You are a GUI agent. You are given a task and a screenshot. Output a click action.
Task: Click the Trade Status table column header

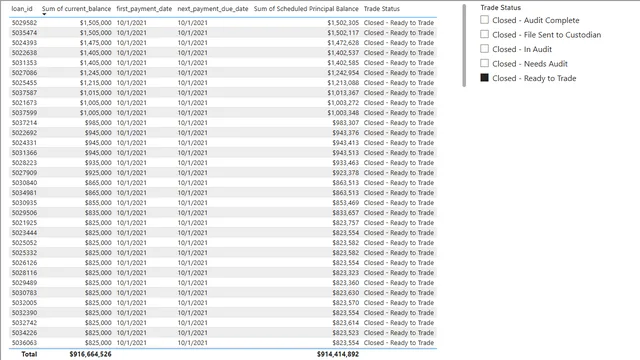382,9
